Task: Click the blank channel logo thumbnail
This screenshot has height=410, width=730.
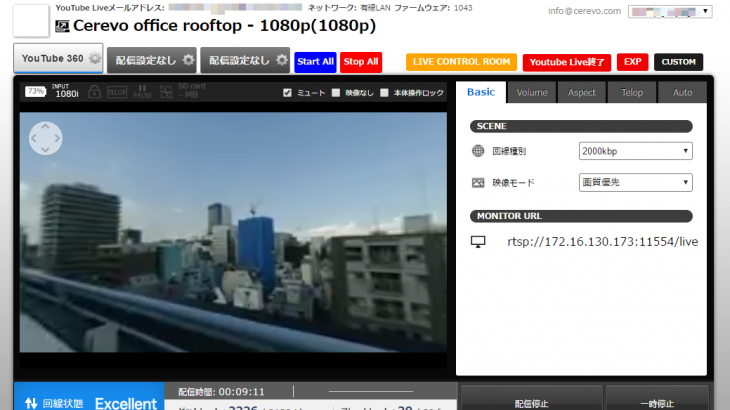Action: tap(31, 20)
